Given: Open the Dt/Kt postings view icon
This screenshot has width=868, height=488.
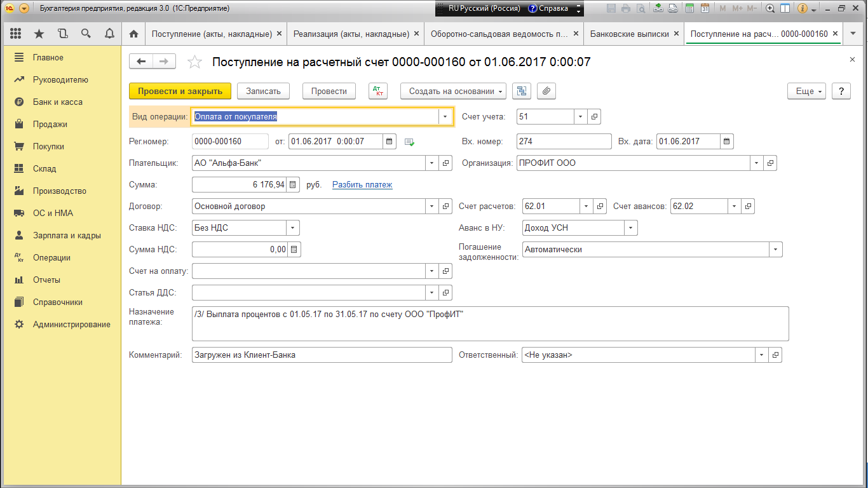Looking at the screenshot, I should pyautogui.click(x=377, y=91).
